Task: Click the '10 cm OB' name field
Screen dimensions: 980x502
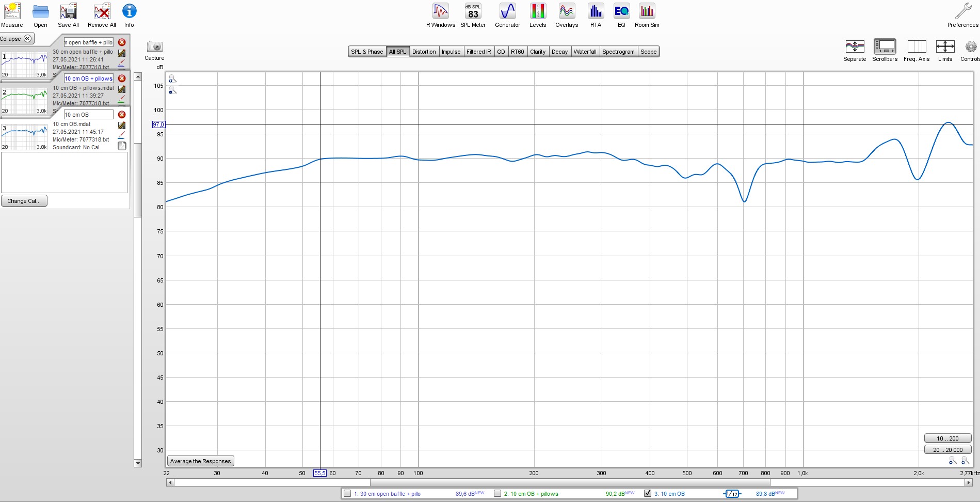Action: [88, 115]
